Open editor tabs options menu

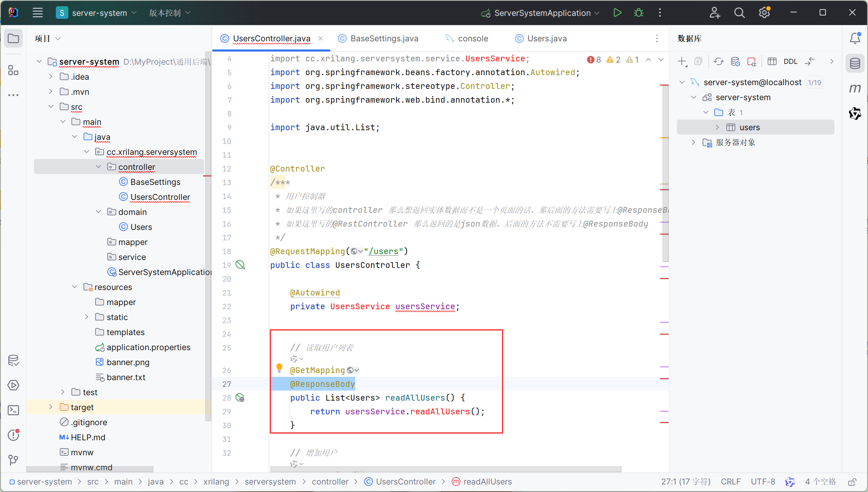pos(657,38)
